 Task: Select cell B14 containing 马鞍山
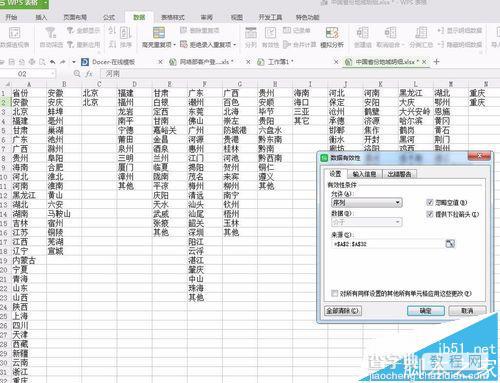[x=64, y=214]
